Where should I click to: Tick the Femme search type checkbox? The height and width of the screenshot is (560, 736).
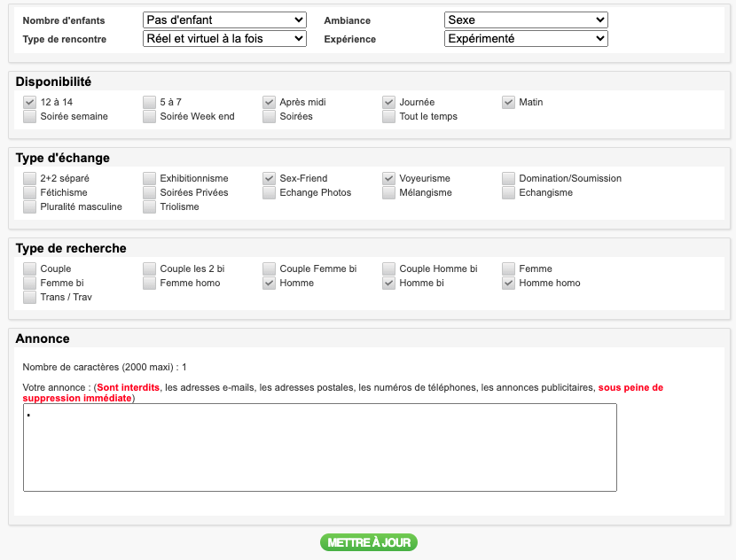pyautogui.click(x=509, y=269)
